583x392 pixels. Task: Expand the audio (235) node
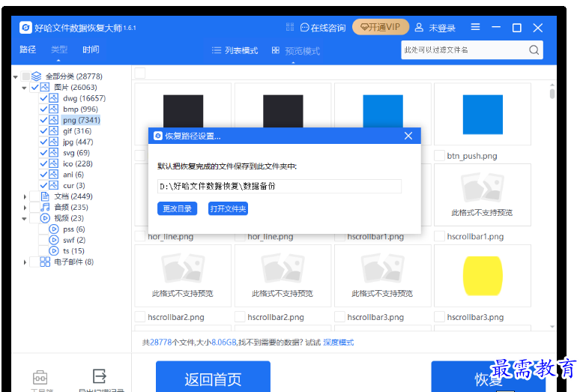(x=25, y=208)
